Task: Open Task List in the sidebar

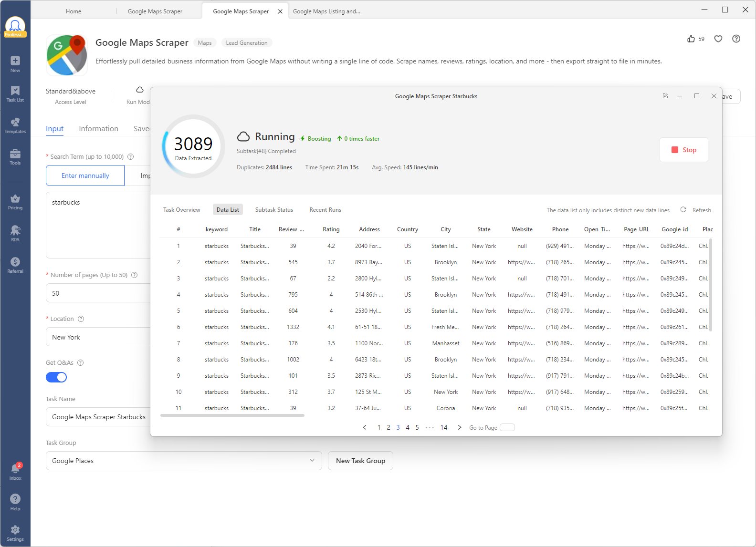Action: [x=15, y=94]
